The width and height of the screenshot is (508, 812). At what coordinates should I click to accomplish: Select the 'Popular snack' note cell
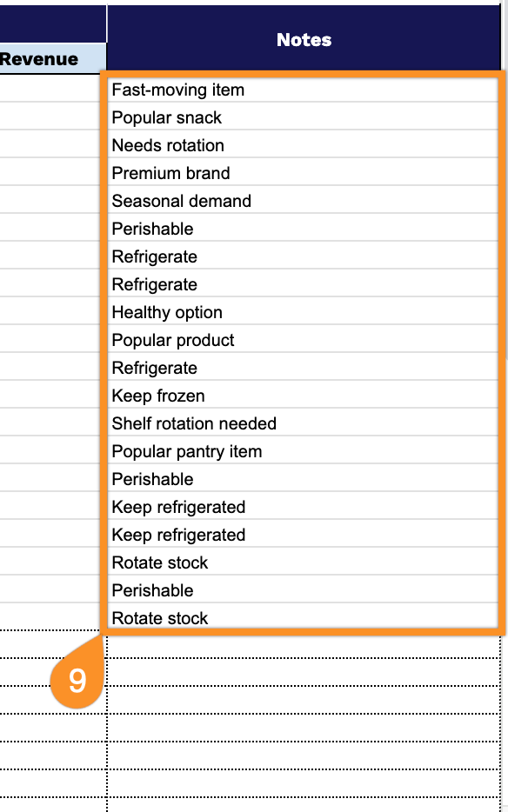(x=304, y=117)
